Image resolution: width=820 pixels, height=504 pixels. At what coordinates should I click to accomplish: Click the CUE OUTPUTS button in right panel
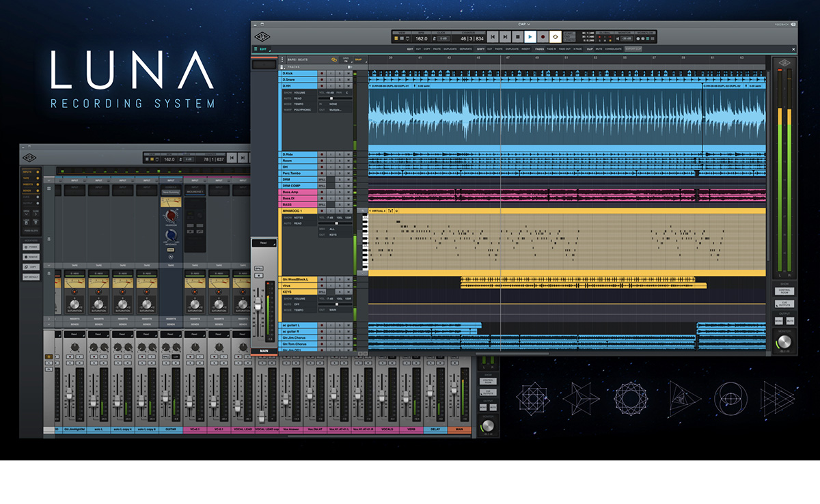click(x=784, y=304)
